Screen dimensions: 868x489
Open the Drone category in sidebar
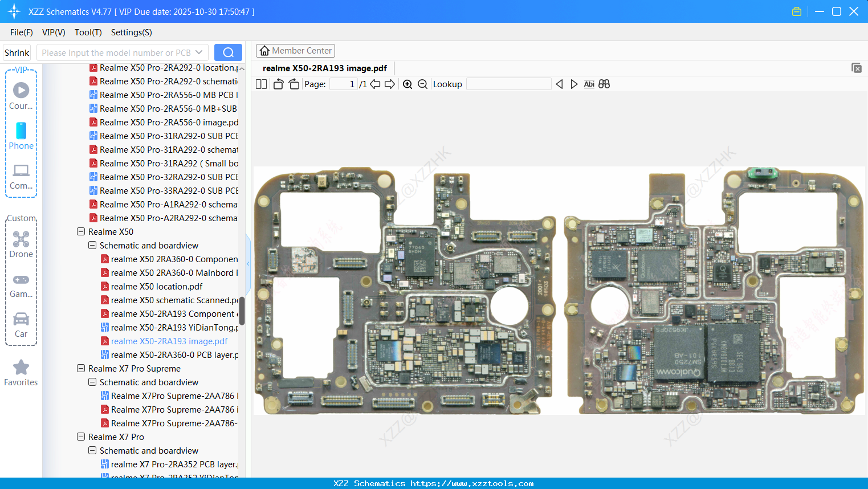pos(21,244)
